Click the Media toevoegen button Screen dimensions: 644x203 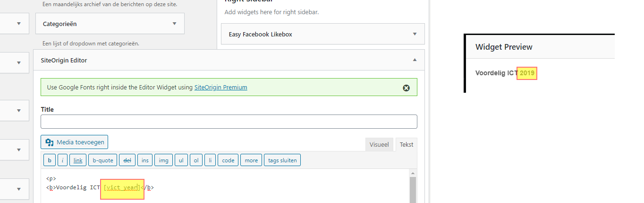tap(75, 142)
